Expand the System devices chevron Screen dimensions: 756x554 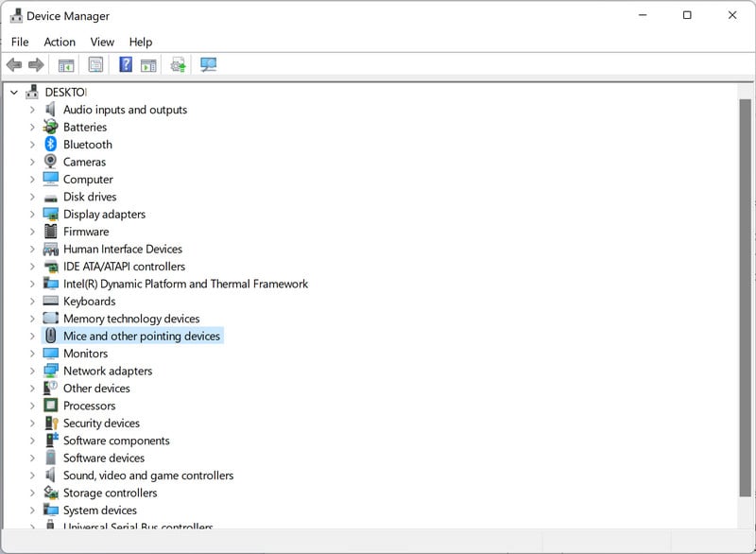pos(32,511)
